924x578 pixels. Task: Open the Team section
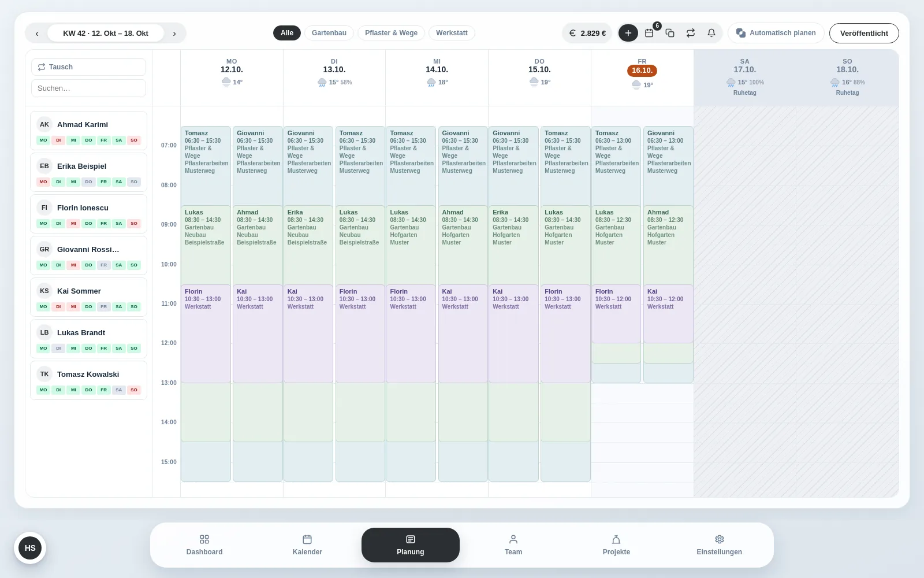(513, 545)
